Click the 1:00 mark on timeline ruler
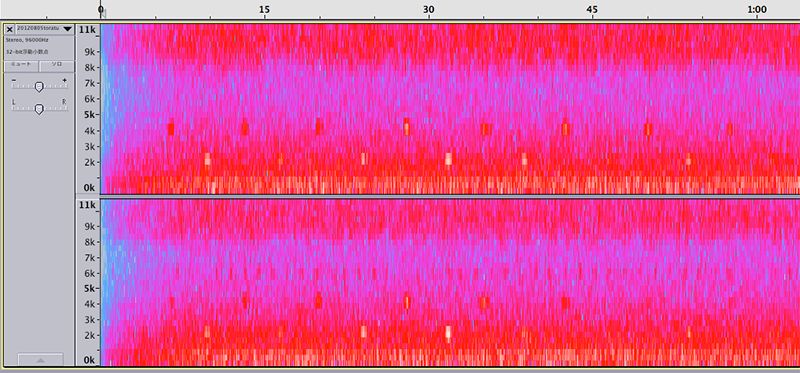Screen dimensions: 800x373 [x=757, y=9]
